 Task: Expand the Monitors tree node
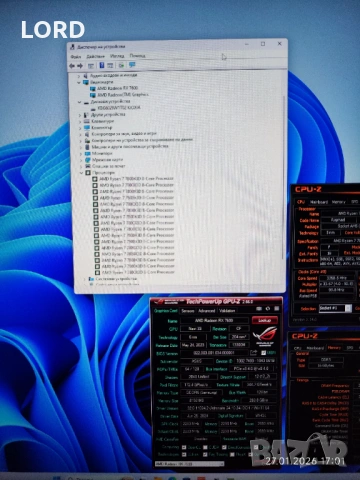pos(81,154)
